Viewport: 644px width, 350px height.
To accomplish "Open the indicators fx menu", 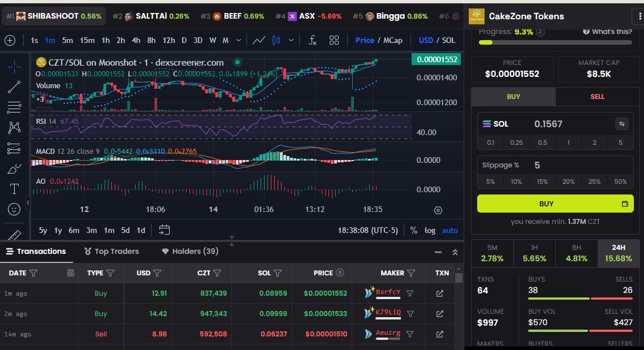I will coord(313,40).
